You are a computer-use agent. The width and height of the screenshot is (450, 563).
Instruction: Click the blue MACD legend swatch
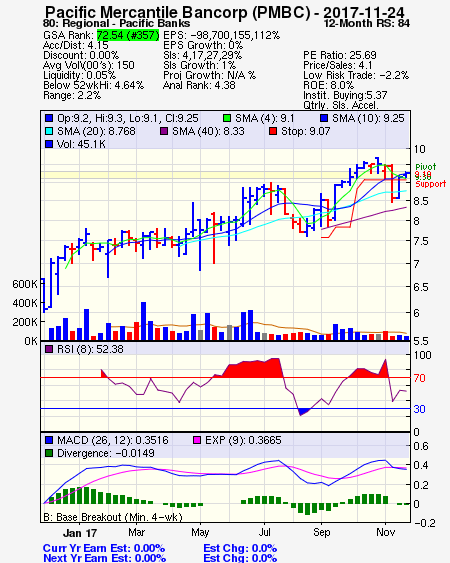tap(49, 440)
